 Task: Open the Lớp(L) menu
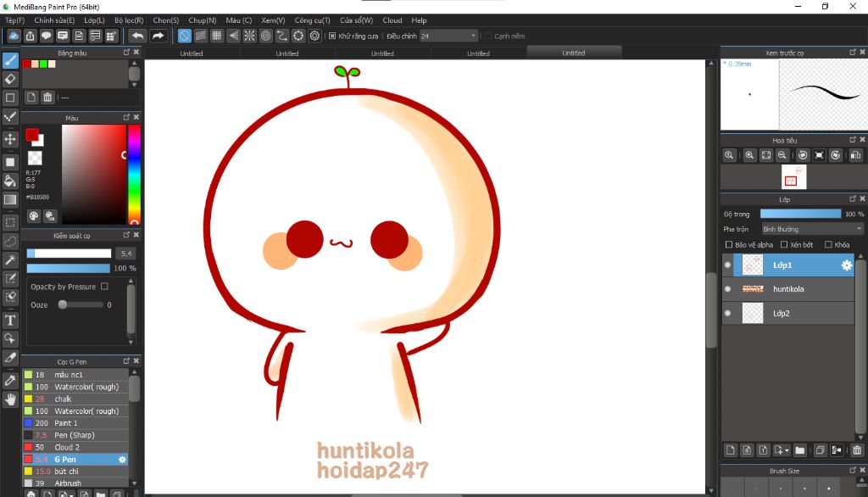click(x=94, y=20)
